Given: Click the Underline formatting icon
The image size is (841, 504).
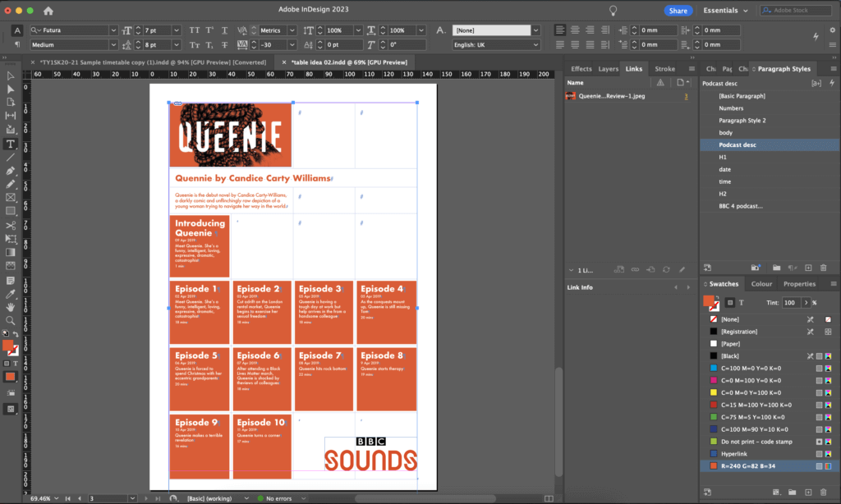Looking at the screenshot, I should pos(225,30).
